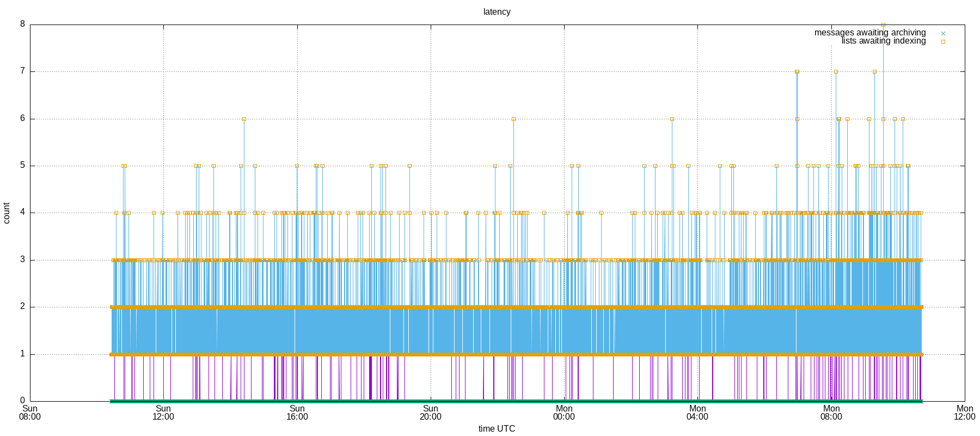The image size is (980, 436).
Task: Click the highest data point at count 8
Action: [x=883, y=25]
